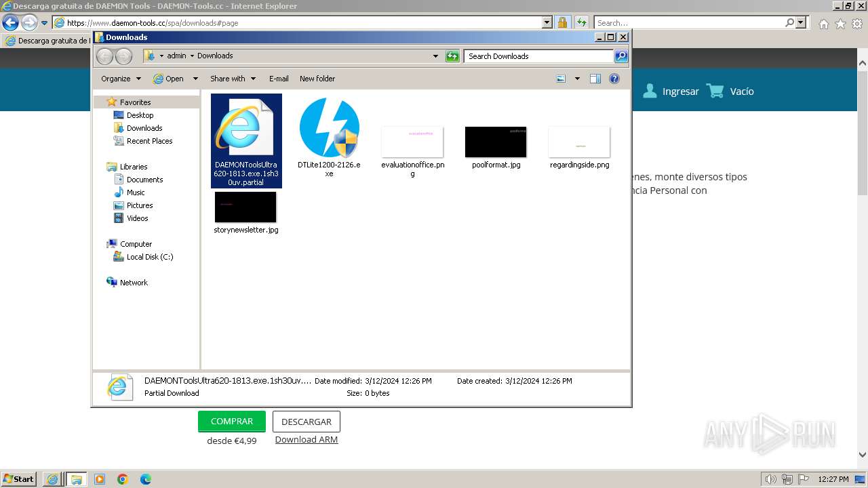Select Favorites in the navigation pane
Viewport: 868px width, 488px height.
[135, 102]
